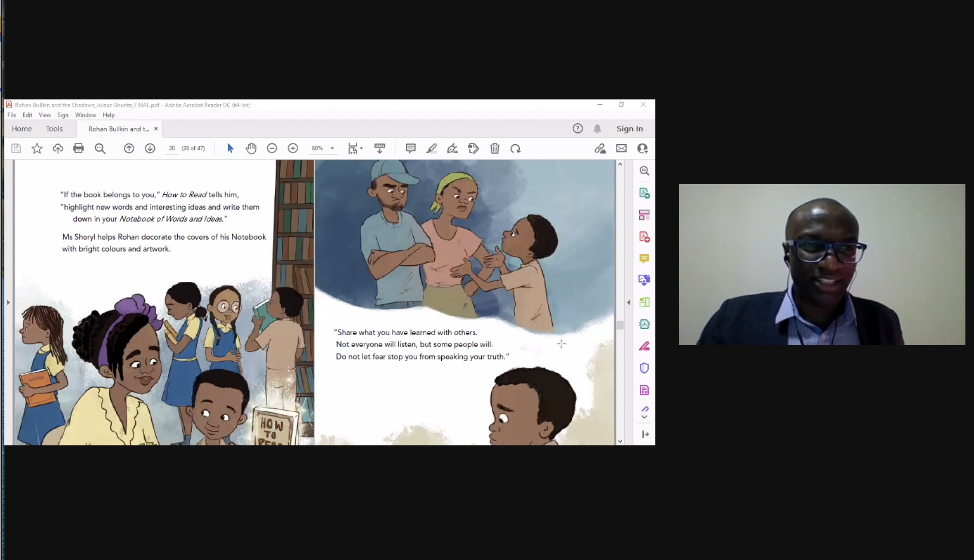Select the highlight text pen
The height and width of the screenshot is (560, 974).
pos(432,148)
